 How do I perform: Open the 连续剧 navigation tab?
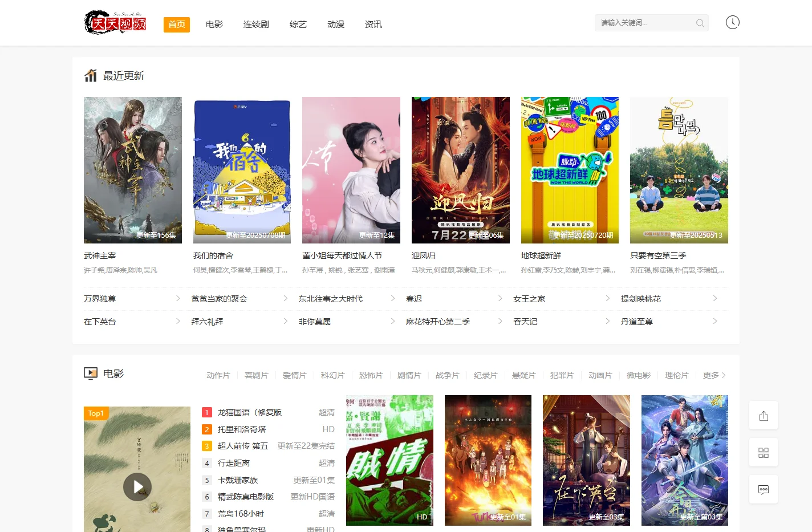256,24
